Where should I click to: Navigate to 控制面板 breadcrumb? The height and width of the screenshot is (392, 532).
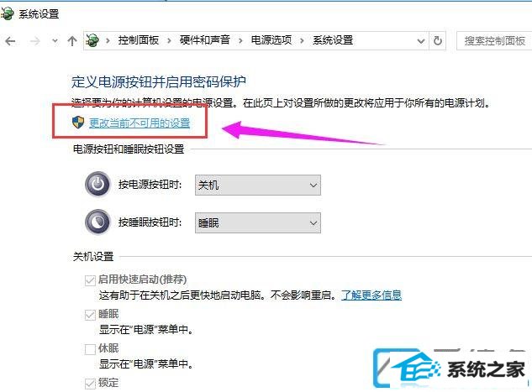139,40
